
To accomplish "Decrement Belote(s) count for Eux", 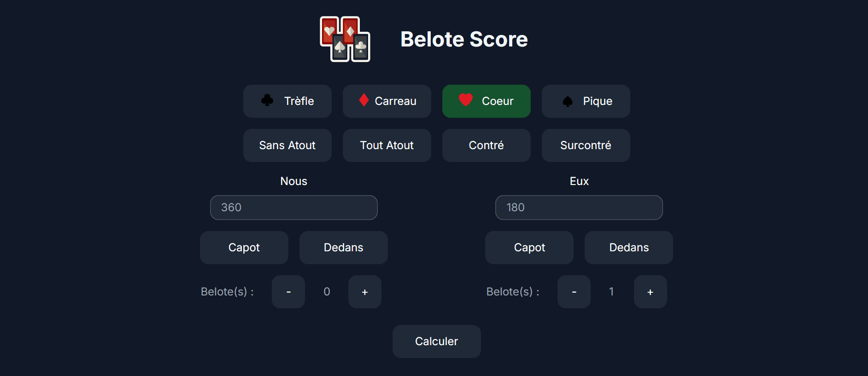I will point(574,291).
